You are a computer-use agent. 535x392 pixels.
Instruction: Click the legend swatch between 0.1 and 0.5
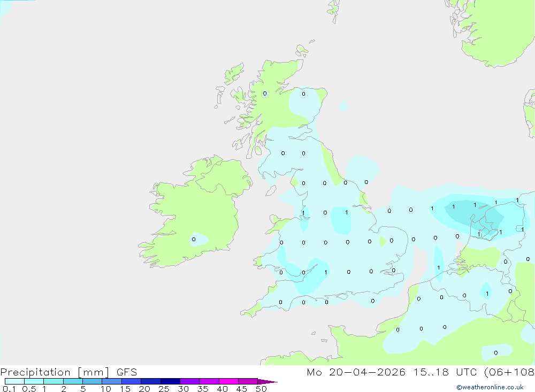pos(14,381)
